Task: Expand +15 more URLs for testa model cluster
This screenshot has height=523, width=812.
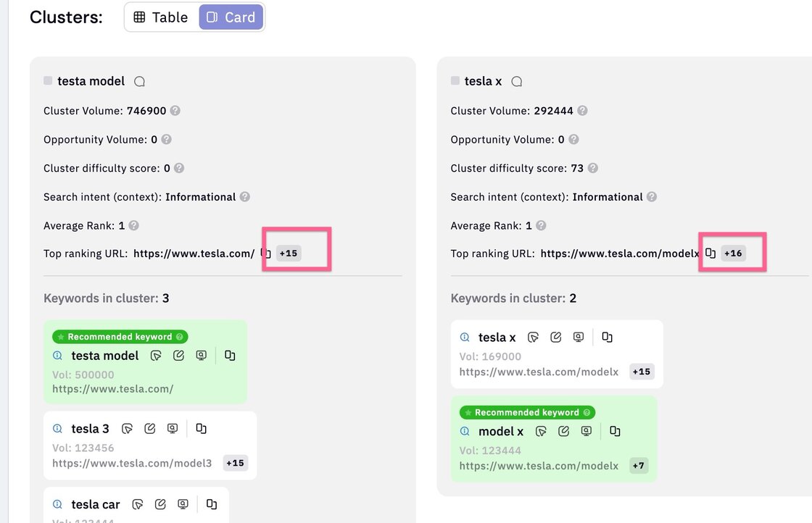Action: click(289, 253)
